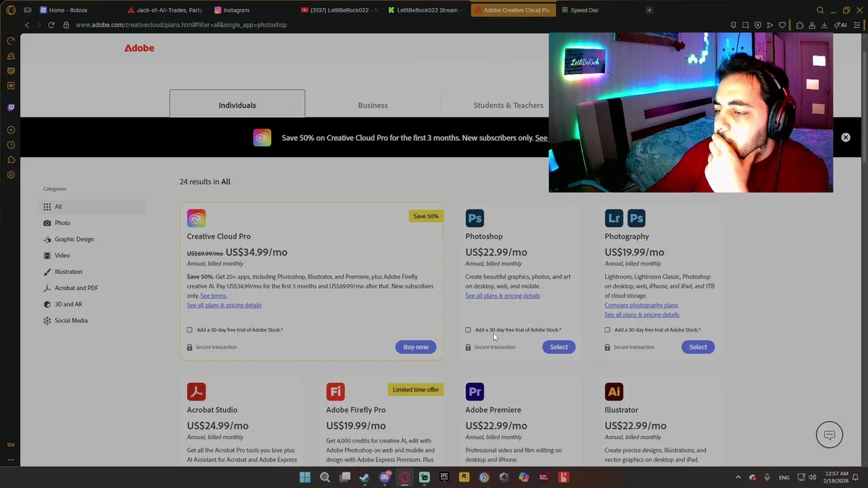Click Select under Photoshop plan
Screen dimensions: 868x488
[559, 347]
